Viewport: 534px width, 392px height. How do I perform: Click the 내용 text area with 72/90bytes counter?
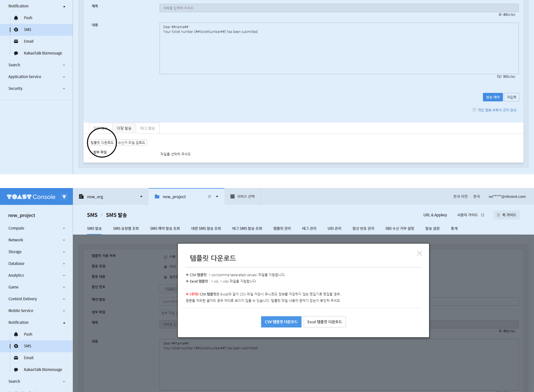(339, 48)
